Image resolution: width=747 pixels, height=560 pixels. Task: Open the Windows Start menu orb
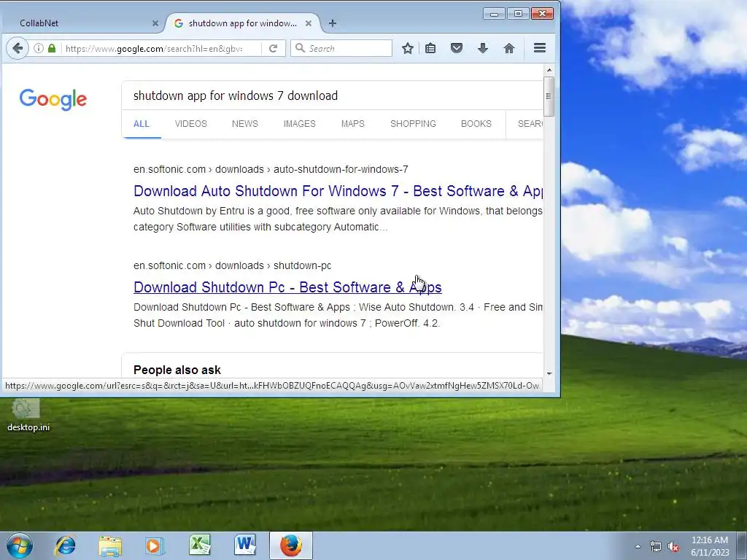coord(20,545)
